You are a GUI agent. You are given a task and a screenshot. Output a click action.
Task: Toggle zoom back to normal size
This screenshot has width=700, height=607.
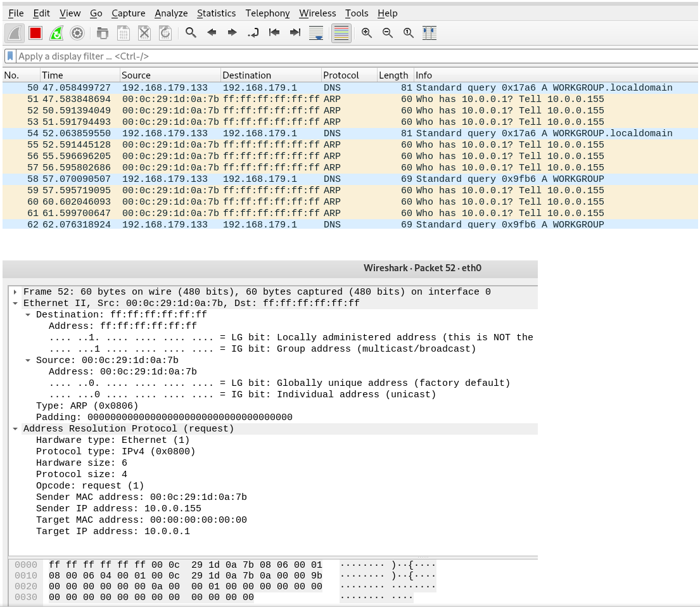coord(408,33)
